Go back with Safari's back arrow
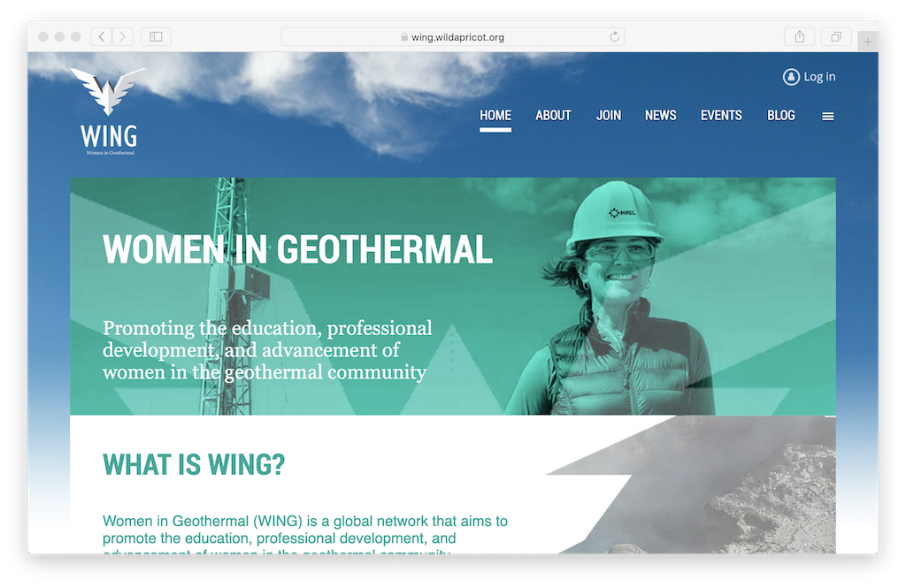Screen dimensions: 906x588 click(102, 36)
